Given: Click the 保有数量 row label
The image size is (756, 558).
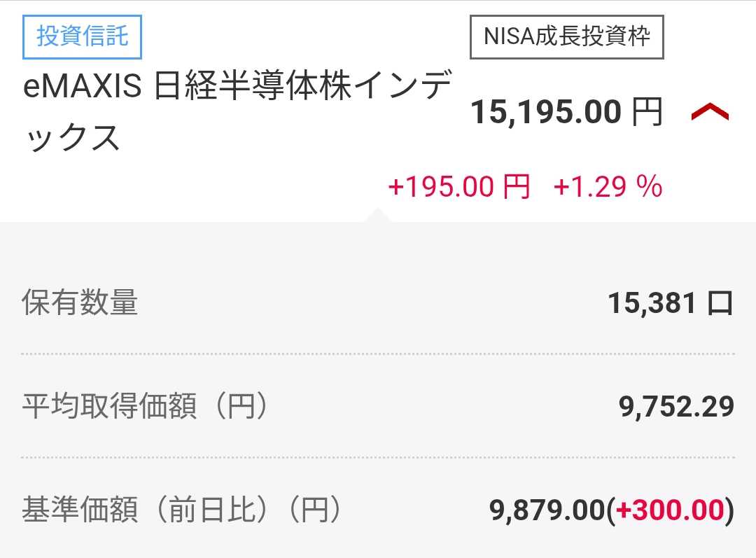Looking at the screenshot, I should coord(80,303).
